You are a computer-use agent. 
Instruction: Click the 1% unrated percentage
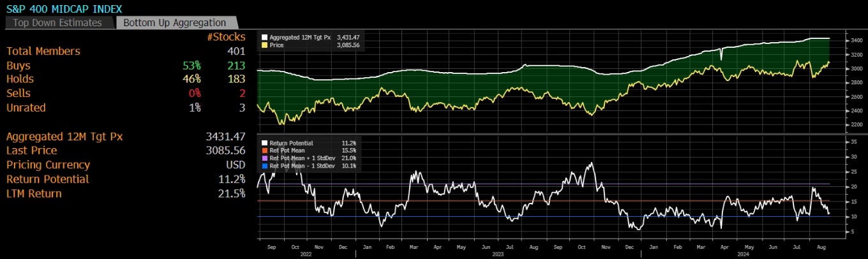(x=195, y=108)
